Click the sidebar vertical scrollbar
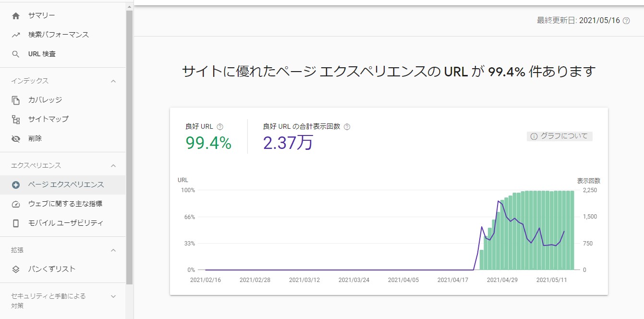This screenshot has height=319, width=644. (x=129, y=147)
